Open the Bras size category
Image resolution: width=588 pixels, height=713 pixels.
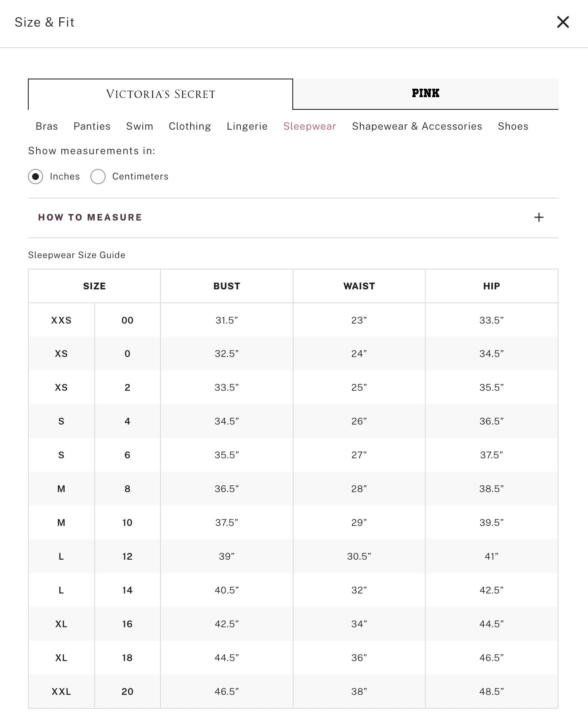point(47,126)
